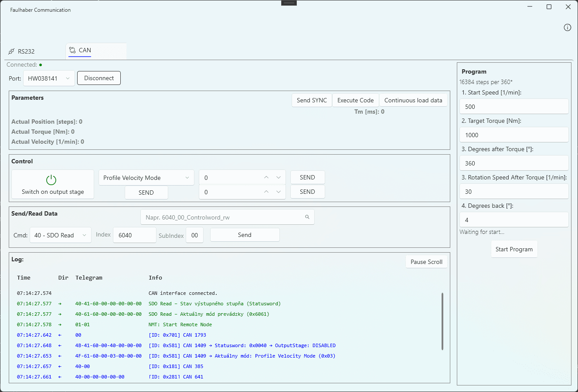Image resolution: width=578 pixels, height=392 pixels.
Task: Select the CAN tab
Action: click(81, 51)
